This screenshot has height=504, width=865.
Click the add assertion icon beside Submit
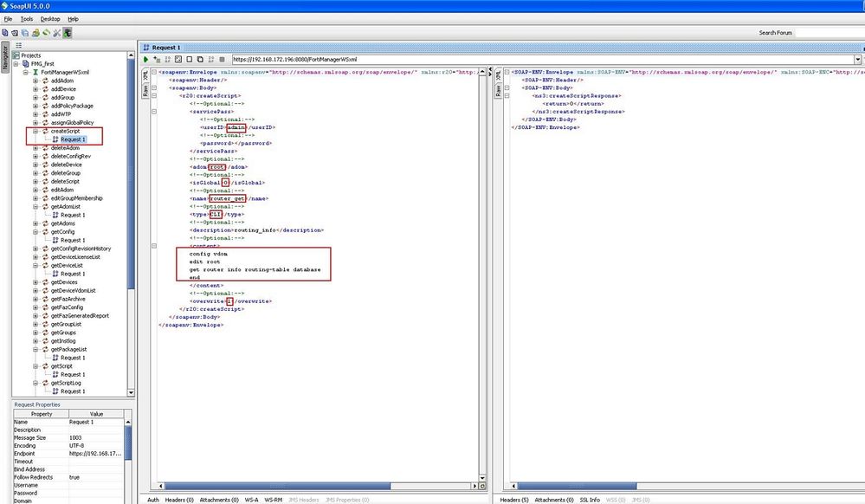(x=157, y=59)
